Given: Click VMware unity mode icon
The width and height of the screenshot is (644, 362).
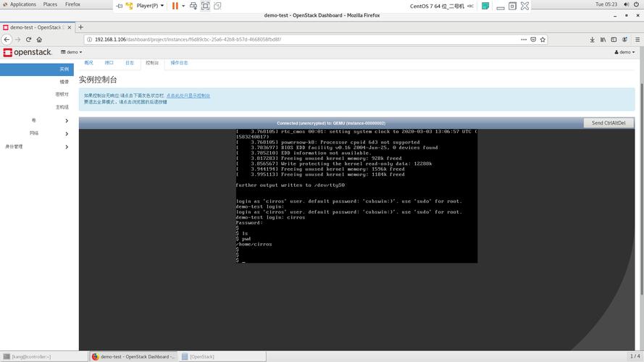Looking at the screenshot, I should [217, 6].
